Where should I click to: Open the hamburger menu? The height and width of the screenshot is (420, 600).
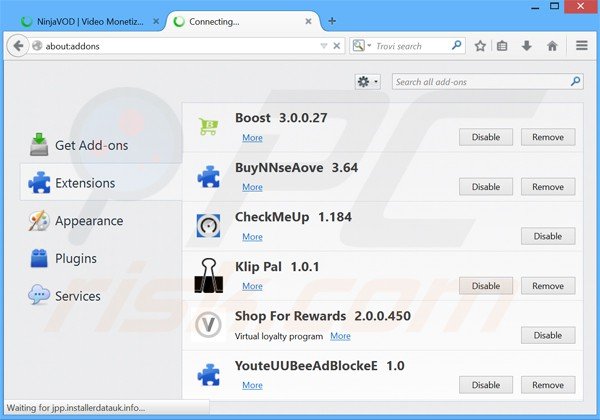pos(582,46)
